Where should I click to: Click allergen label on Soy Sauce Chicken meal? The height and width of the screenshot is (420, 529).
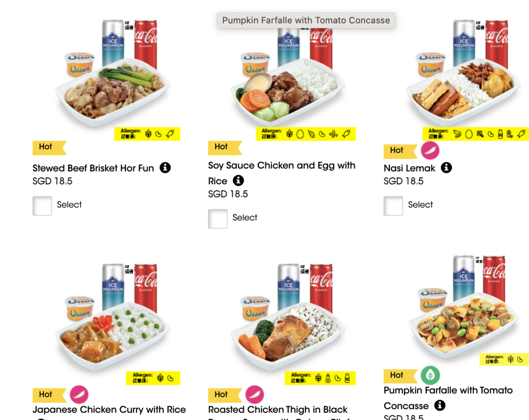pyautogui.click(x=306, y=134)
